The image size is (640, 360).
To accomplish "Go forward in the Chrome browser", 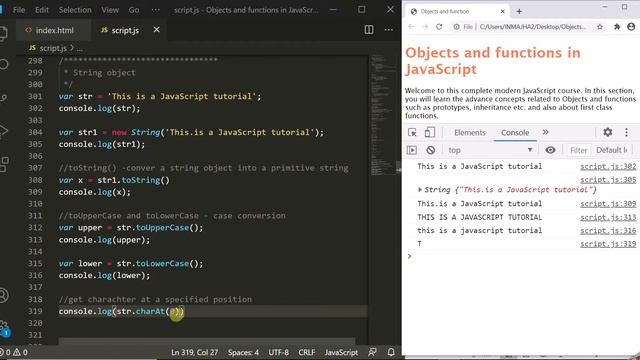I will click(425, 27).
